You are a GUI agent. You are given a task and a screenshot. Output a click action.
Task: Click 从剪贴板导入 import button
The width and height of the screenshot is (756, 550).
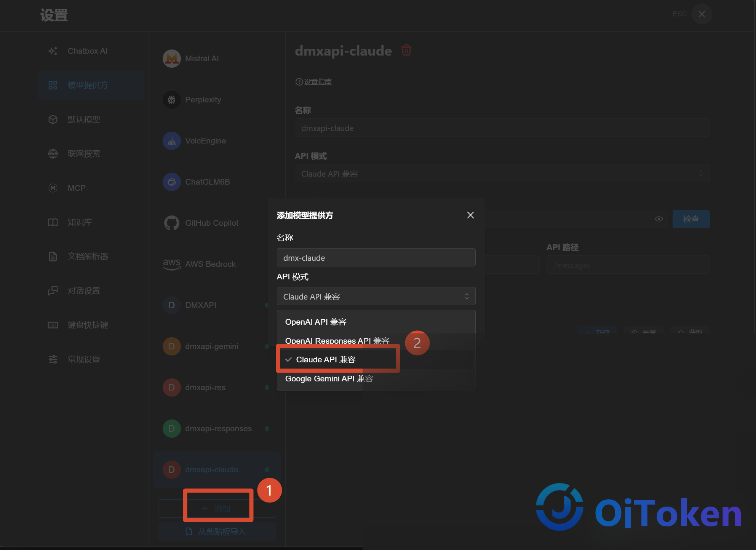click(x=217, y=531)
